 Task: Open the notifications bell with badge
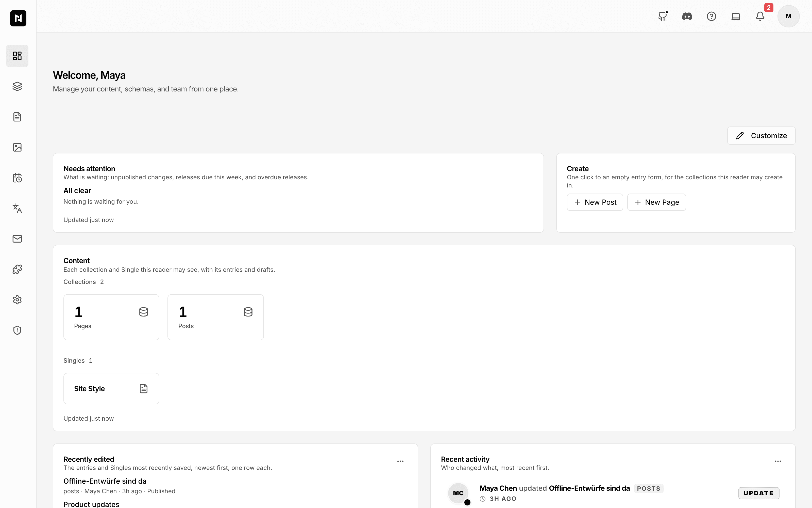pyautogui.click(x=760, y=16)
